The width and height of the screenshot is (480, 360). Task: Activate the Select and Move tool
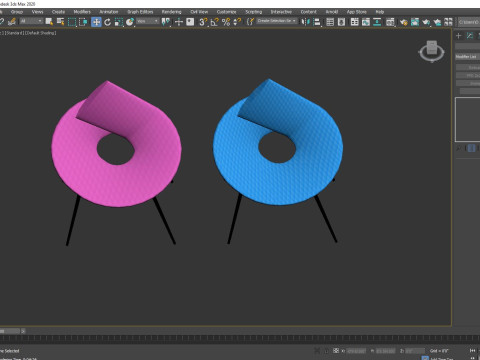point(96,22)
